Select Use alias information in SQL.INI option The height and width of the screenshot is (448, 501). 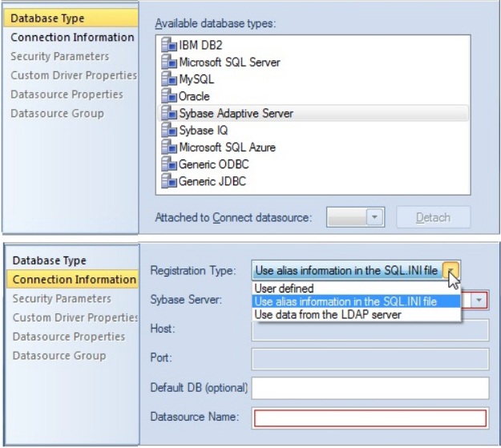click(x=356, y=301)
